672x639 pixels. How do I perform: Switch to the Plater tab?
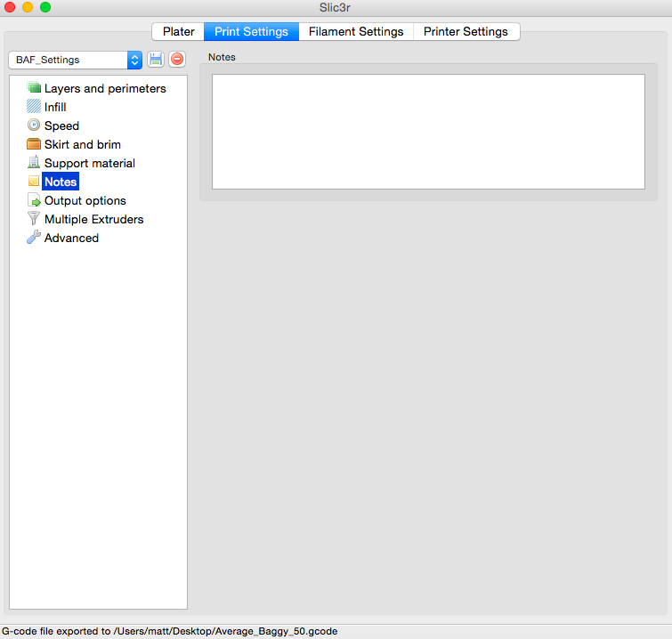click(x=178, y=31)
